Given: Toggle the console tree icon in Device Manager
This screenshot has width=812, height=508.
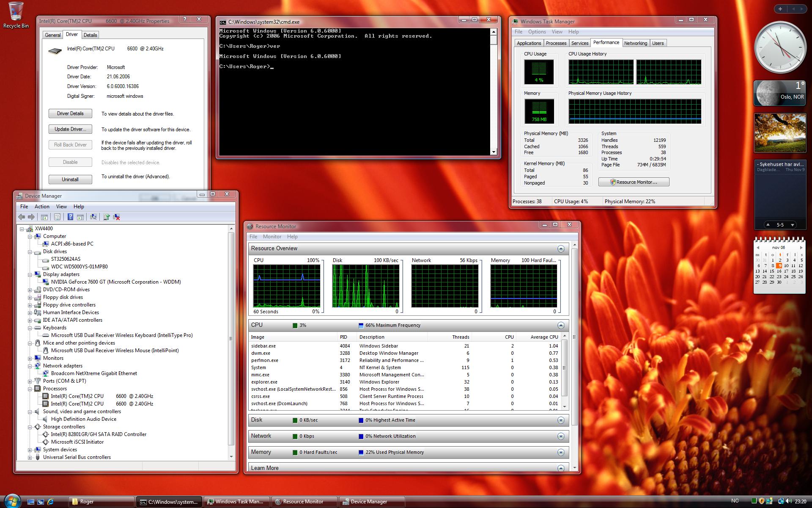Looking at the screenshot, I should 44,217.
